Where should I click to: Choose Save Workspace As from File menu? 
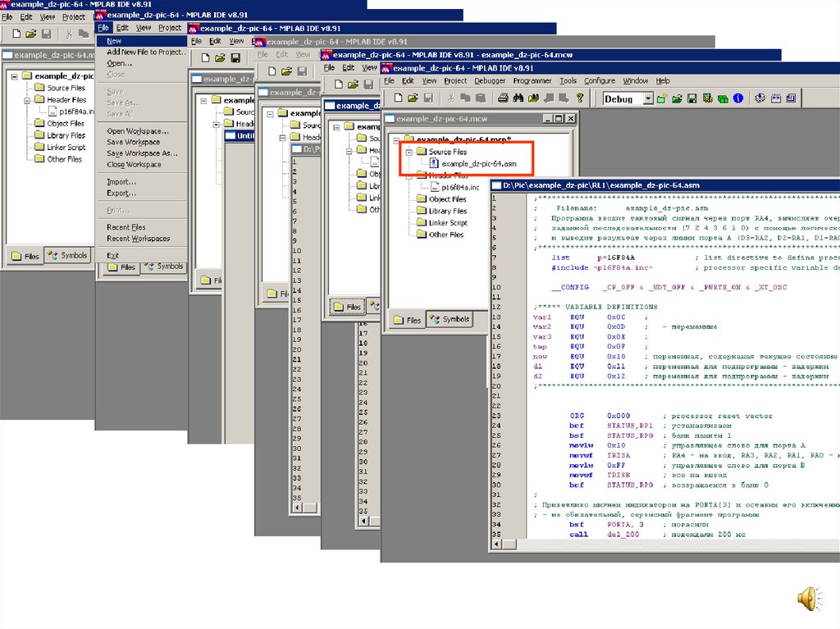142,153
